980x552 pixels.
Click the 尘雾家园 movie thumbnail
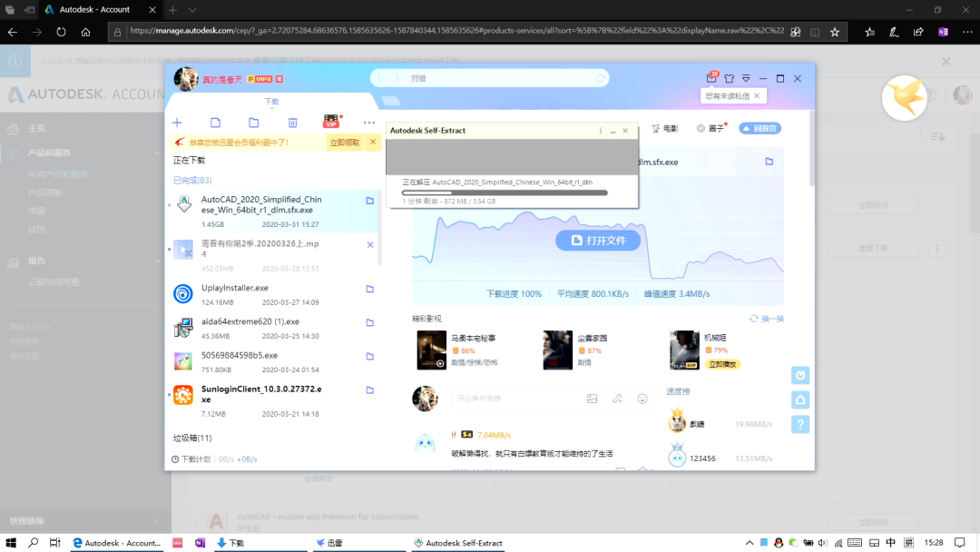tap(557, 350)
